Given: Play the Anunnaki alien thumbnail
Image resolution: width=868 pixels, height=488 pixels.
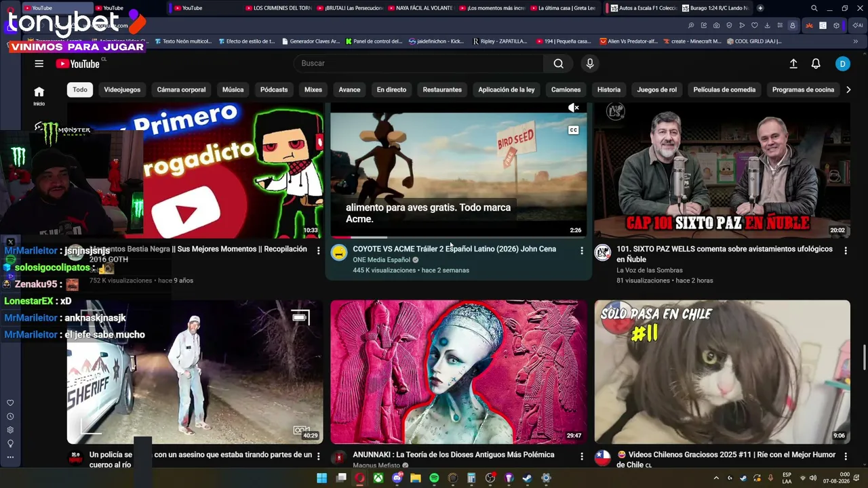Looking at the screenshot, I should (x=458, y=372).
